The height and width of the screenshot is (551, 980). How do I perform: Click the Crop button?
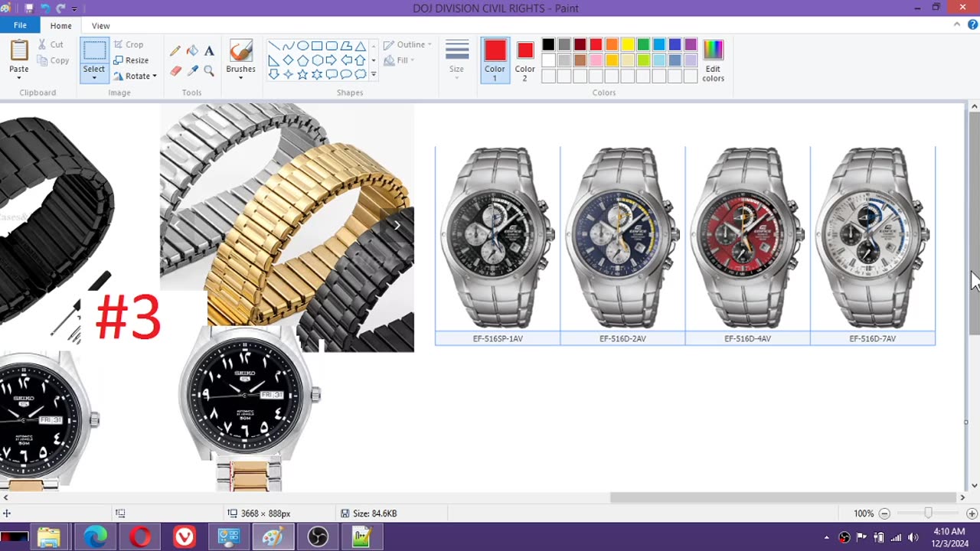(x=129, y=44)
